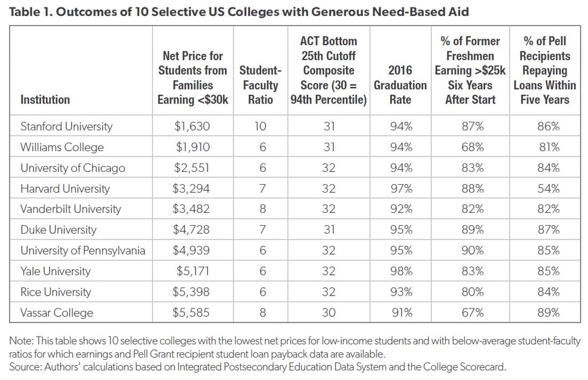
Task: Click the Williams College institution name
Action: point(62,147)
